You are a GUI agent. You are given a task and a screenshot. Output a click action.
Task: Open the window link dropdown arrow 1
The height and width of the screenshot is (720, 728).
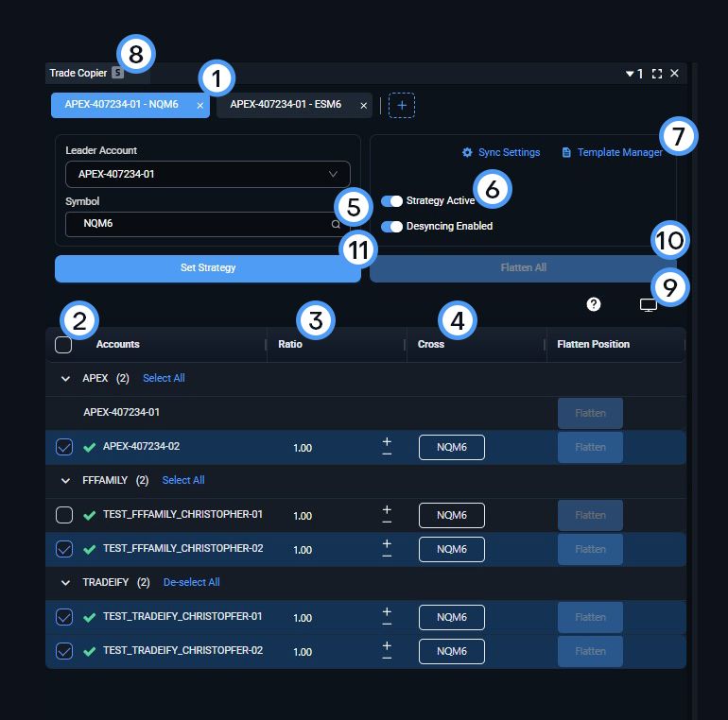tap(634, 74)
